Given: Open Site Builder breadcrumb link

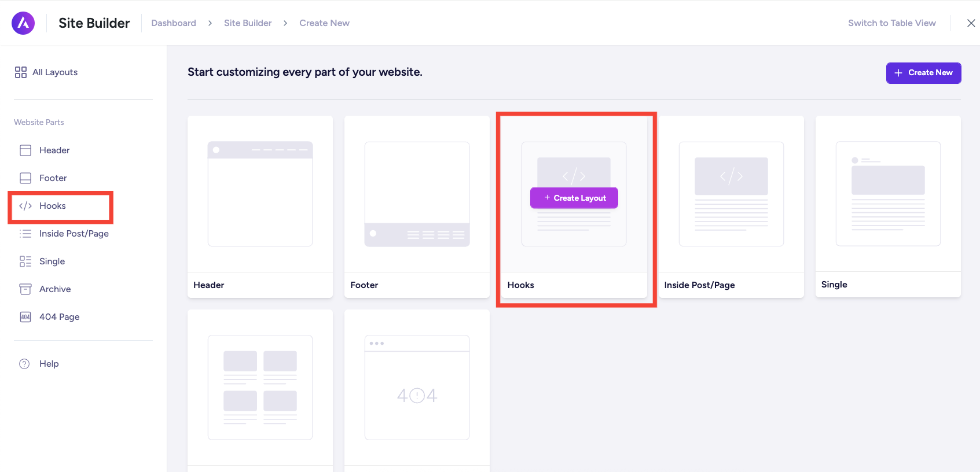Looking at the screenshot, I should tap(248, 23).
